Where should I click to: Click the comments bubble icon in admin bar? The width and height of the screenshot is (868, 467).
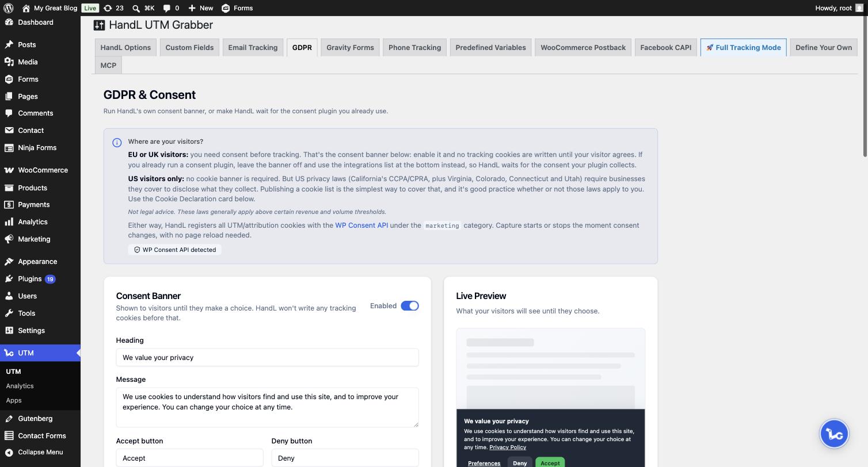coord(166,8)
